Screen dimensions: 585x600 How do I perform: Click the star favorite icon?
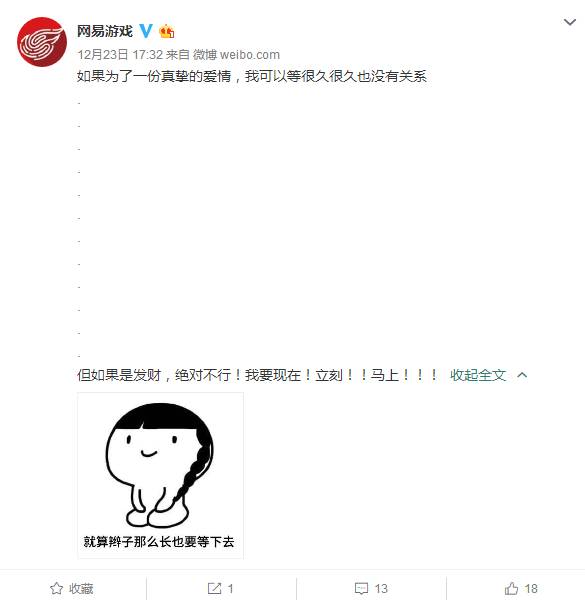tap(57, 588)
